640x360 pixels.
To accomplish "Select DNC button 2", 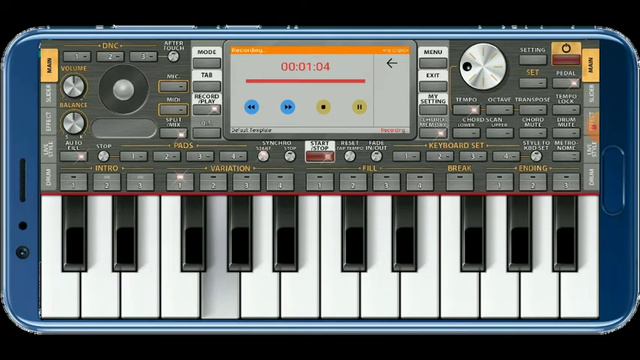I will click(x=110, y=56).
